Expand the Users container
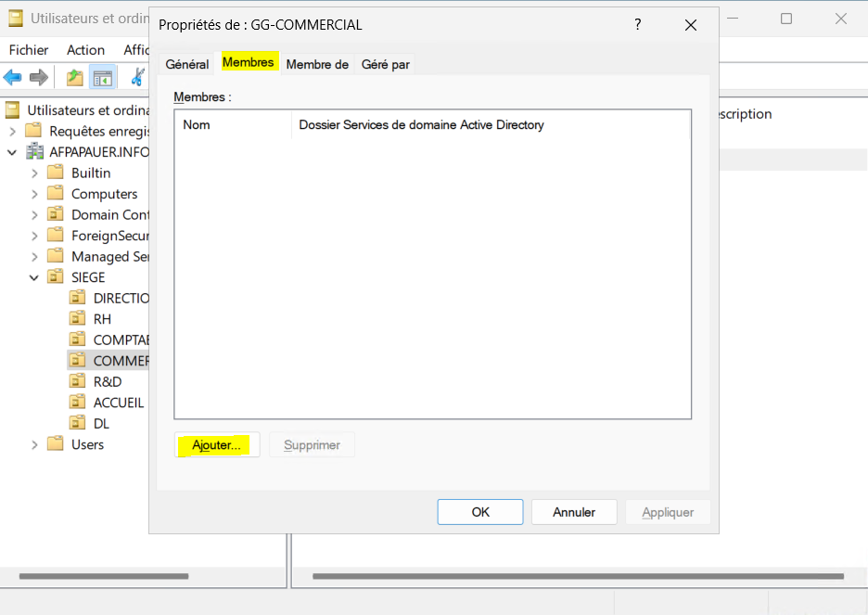The height and width of the screenshot is (615, 868). [x=34, y=444]
